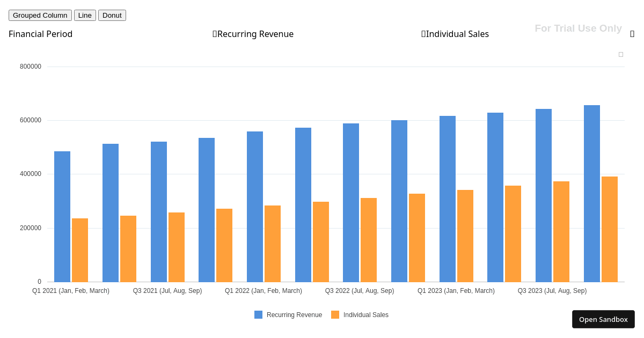Click the Individual Sales column header
Screen dimensions: 644x338
(457, 34)
